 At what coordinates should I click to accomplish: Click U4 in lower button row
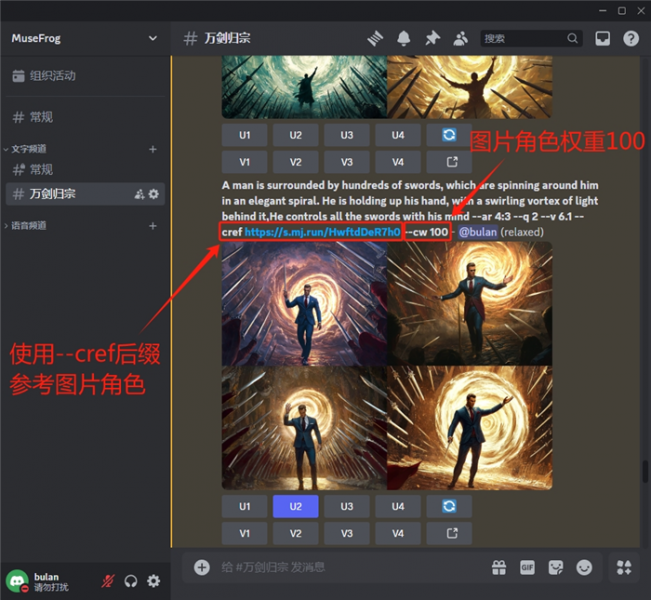coord(398,507)
